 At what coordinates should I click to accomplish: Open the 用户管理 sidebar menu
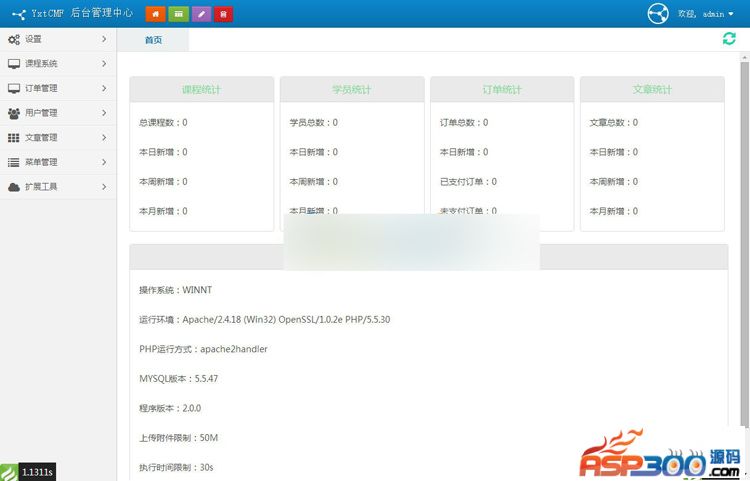tap(58, 113)
